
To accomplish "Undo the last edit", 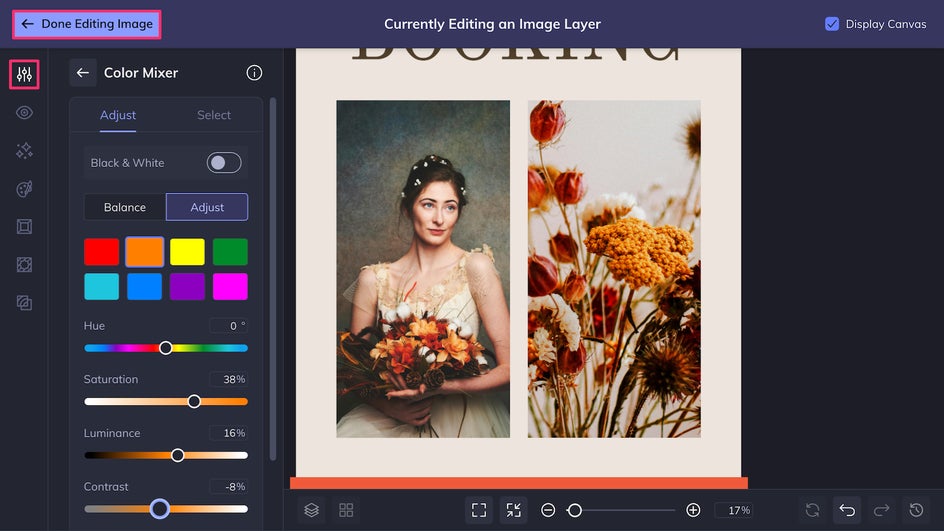I will pyautogui.click(x=847, y=510).
